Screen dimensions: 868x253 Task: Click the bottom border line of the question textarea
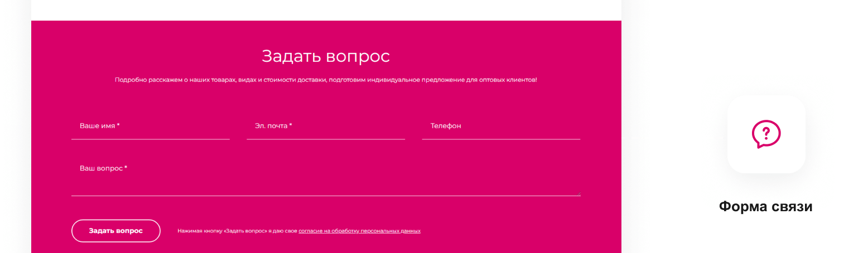(x=325, y=196)
